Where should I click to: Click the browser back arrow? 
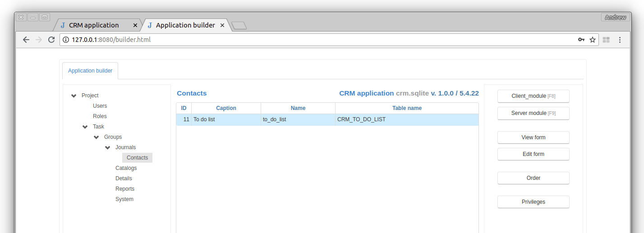click(26, 40)
